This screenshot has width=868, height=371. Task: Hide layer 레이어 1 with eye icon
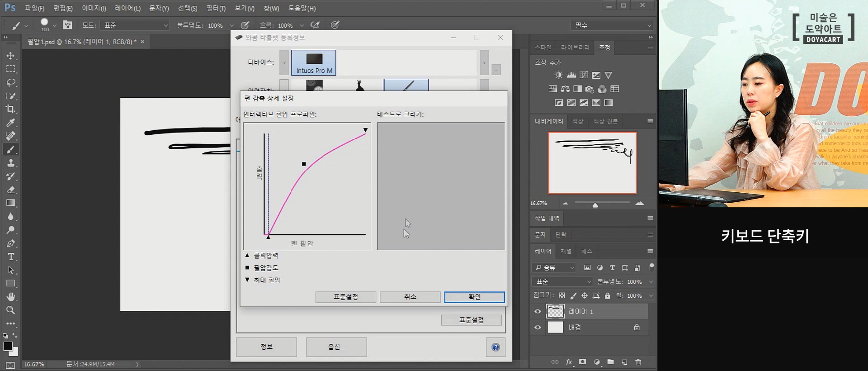tap(538, 311)
